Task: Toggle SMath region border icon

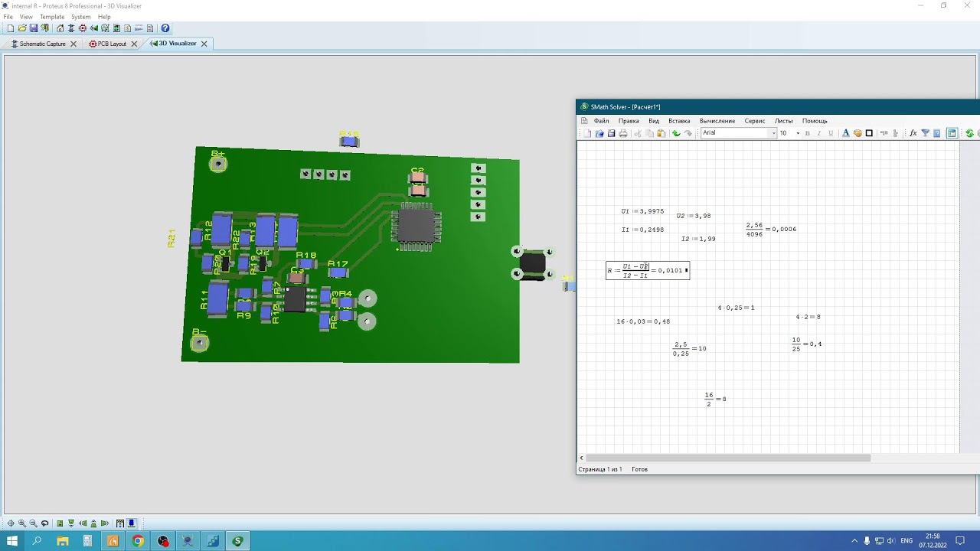Action: pos(869,133)
